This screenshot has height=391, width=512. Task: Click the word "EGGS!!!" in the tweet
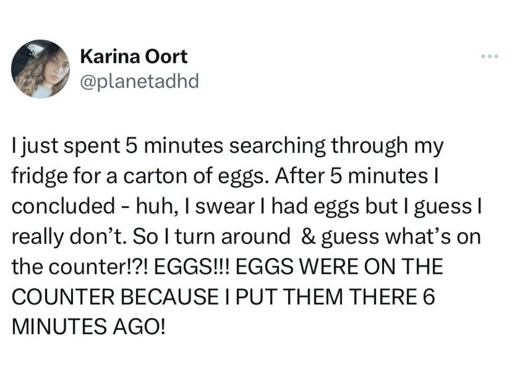point(191,266)
